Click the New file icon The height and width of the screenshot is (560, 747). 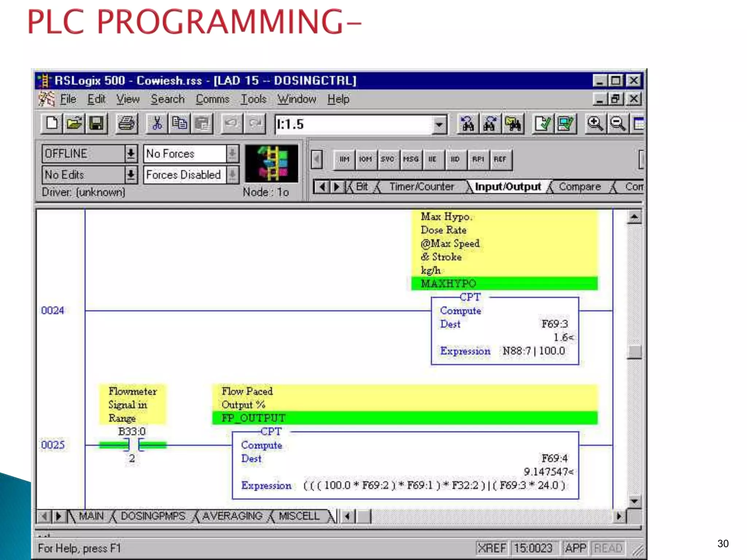(51, 124)
